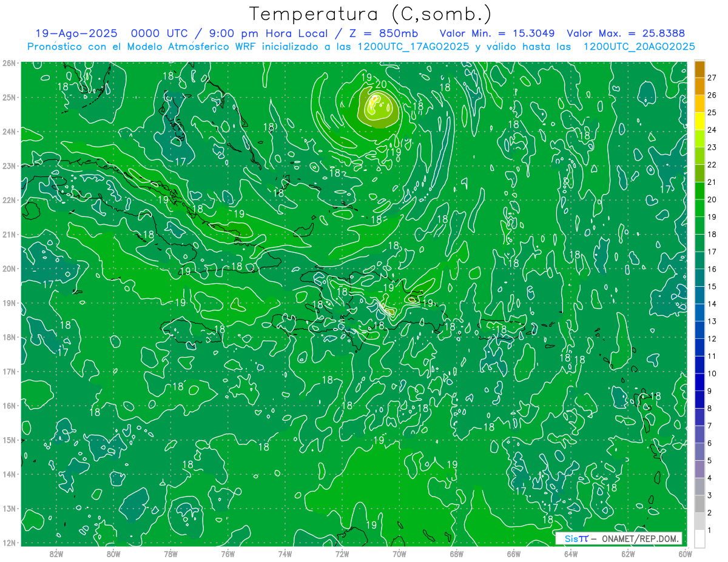The image size is (728, 562).
Task: Click the 78W longitude label
Action: 170,554
